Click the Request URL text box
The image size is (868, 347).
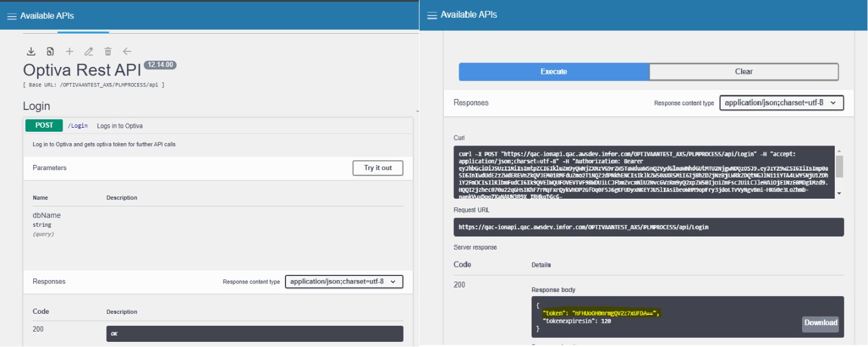648,227
